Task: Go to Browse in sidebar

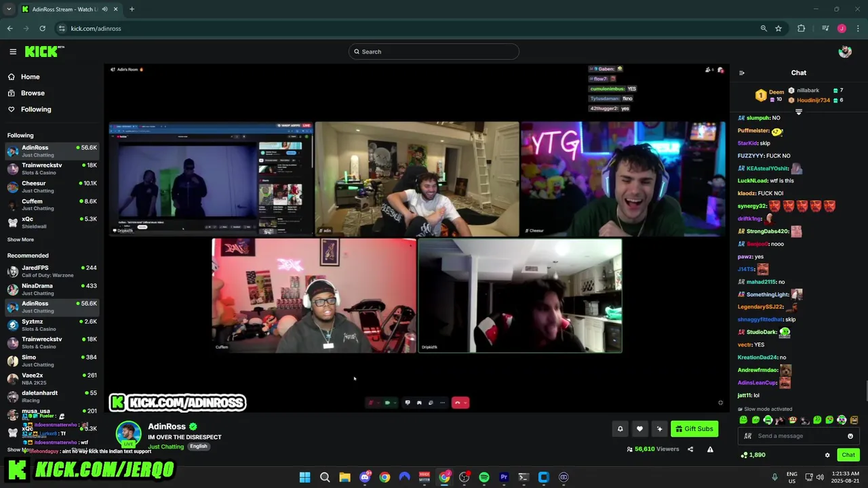Action: [26, 93]
